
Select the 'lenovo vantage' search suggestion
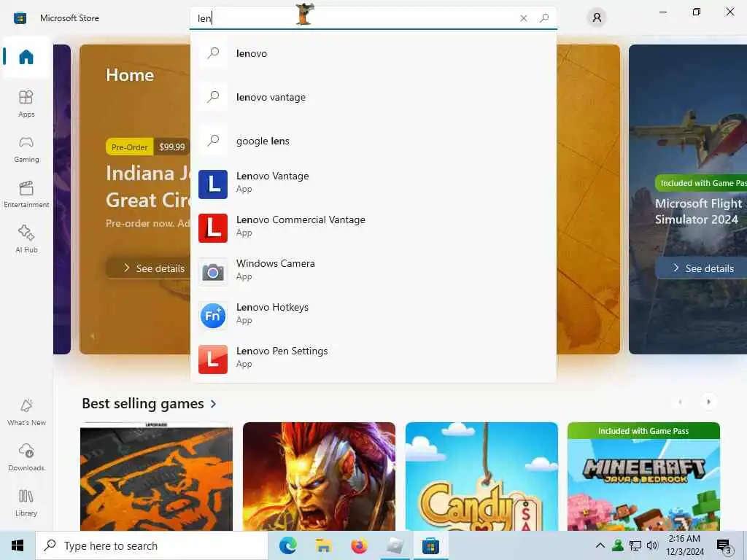click(373, 97)
